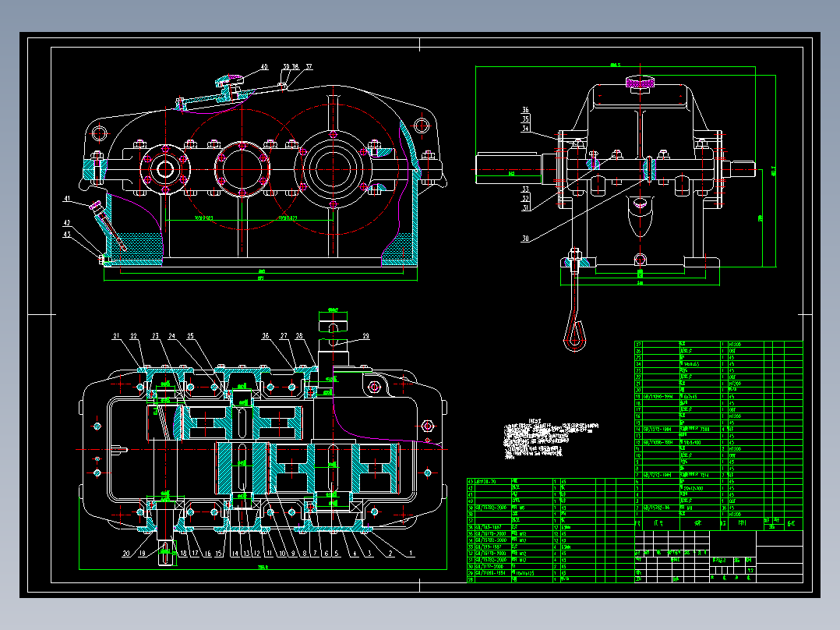Click callout label 4 under the top view

355,554
